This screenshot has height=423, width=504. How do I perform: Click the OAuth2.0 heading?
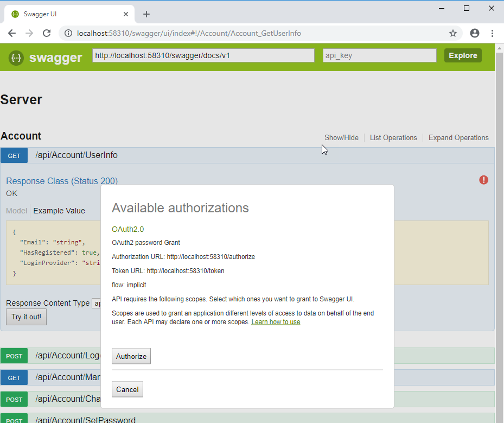click(x=127, y=229)
